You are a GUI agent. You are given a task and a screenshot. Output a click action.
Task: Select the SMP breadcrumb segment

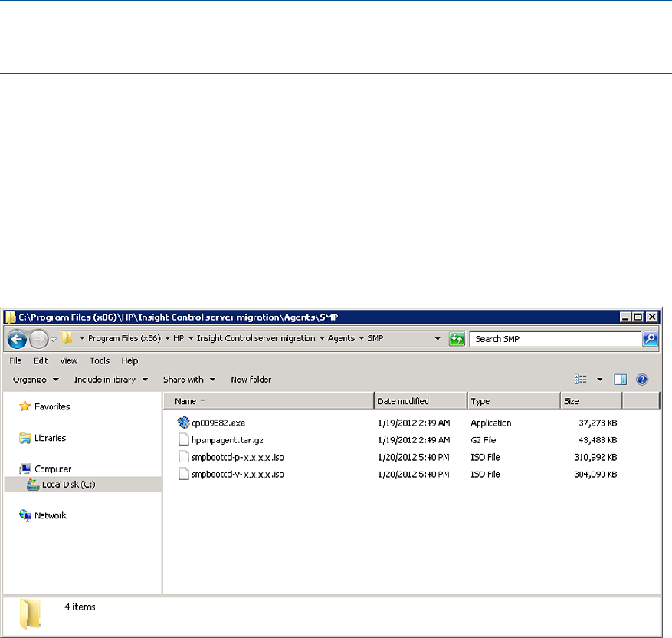(375, 338)
